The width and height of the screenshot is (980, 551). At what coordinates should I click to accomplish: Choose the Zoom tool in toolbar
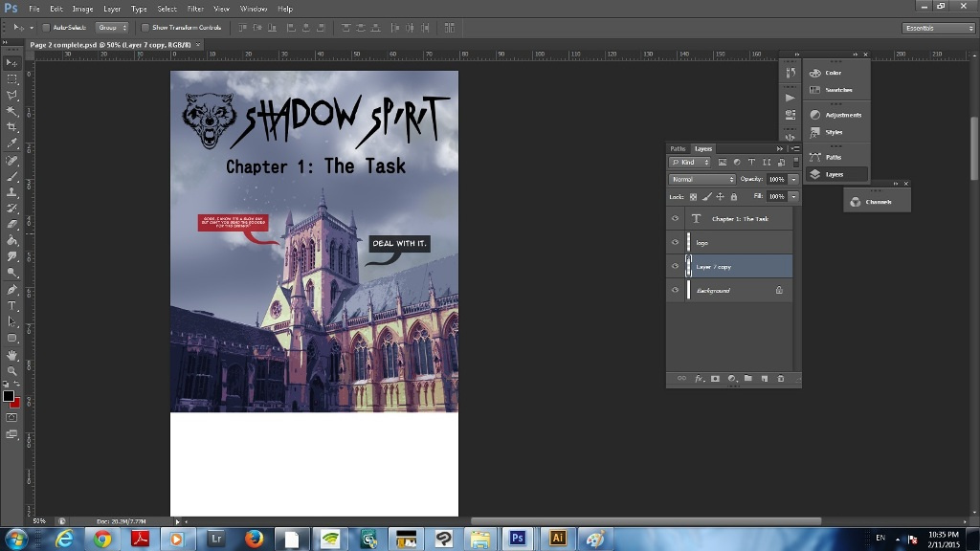[12, 371]
